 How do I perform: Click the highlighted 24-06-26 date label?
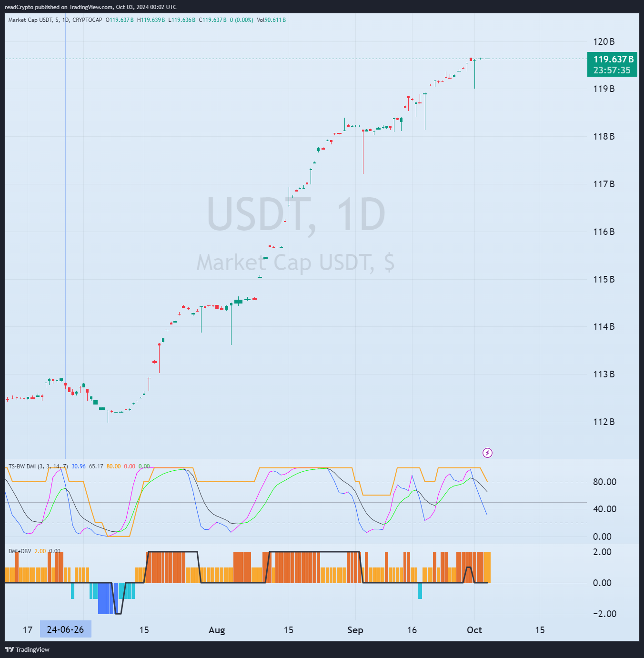[x=65, y=629]
